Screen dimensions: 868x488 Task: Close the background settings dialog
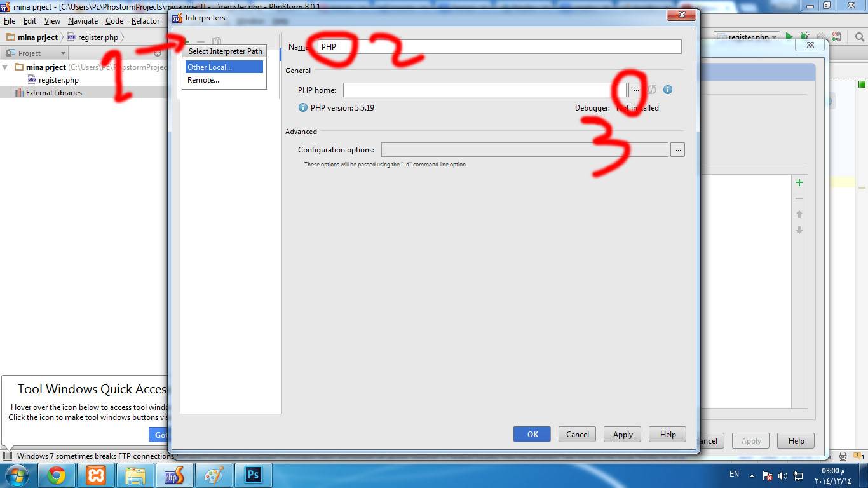(810, 45)
